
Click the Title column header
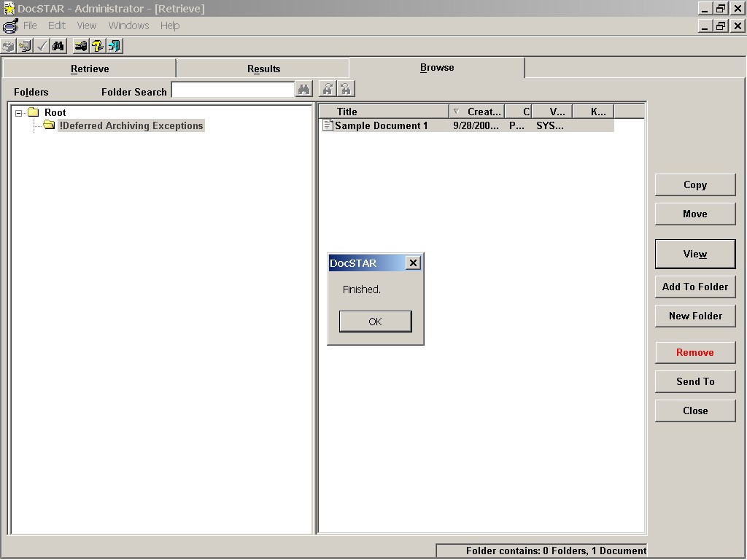(x=384, y=112)
